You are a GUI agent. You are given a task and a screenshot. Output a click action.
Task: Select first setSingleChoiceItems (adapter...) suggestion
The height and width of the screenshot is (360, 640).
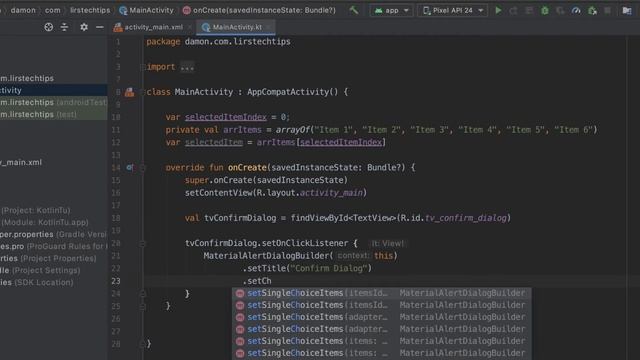coord(382,317)
